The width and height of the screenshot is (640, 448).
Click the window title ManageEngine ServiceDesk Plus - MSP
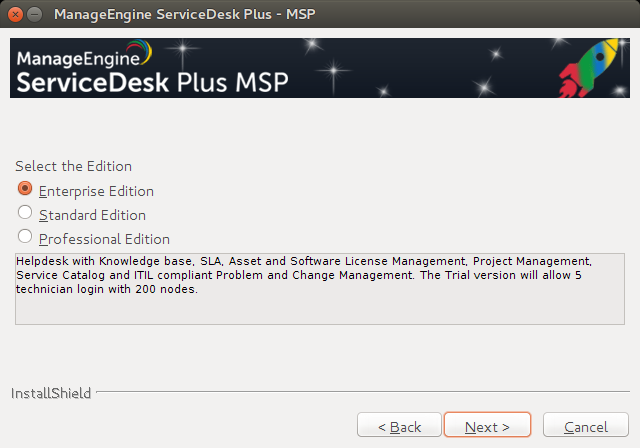click(x=184, y=14)
